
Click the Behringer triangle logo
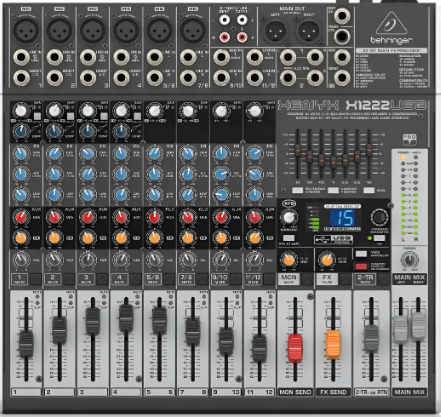391,23
